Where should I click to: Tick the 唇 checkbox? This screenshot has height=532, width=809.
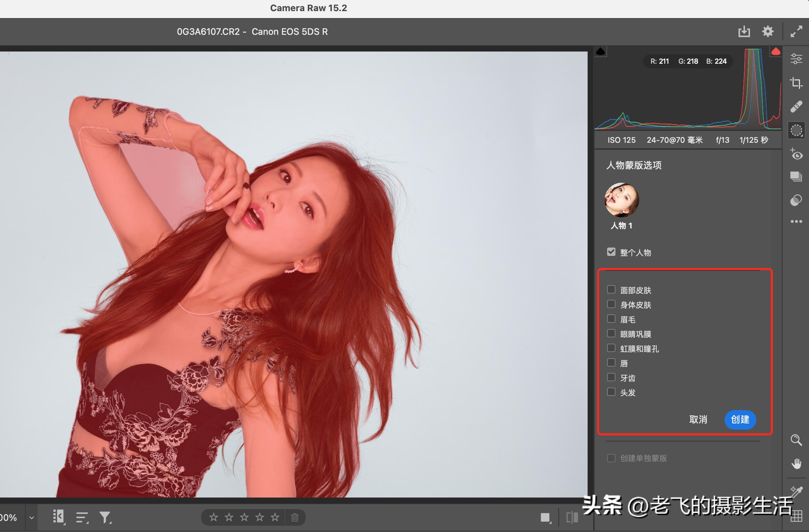point(611,363)
